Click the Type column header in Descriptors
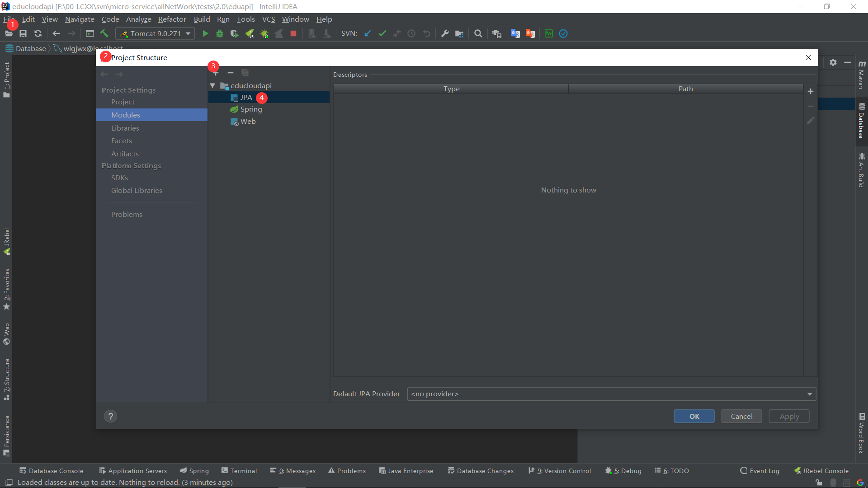868x488 pixels. (x=451, y=89)
